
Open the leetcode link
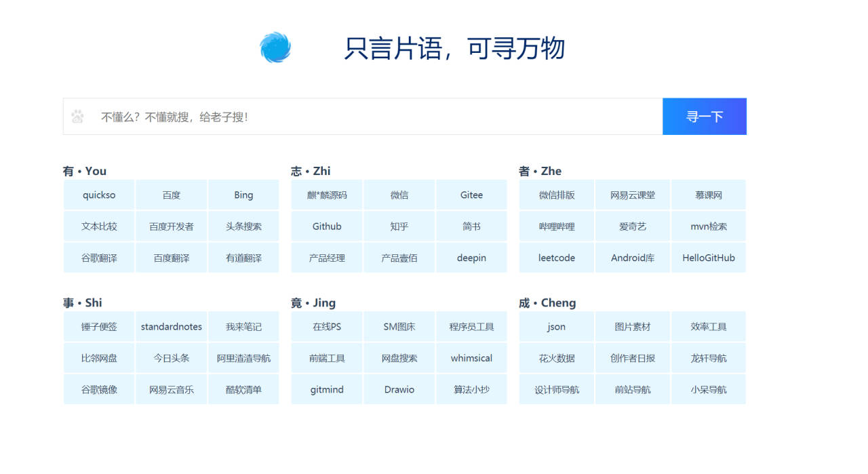tap(557, 258)
